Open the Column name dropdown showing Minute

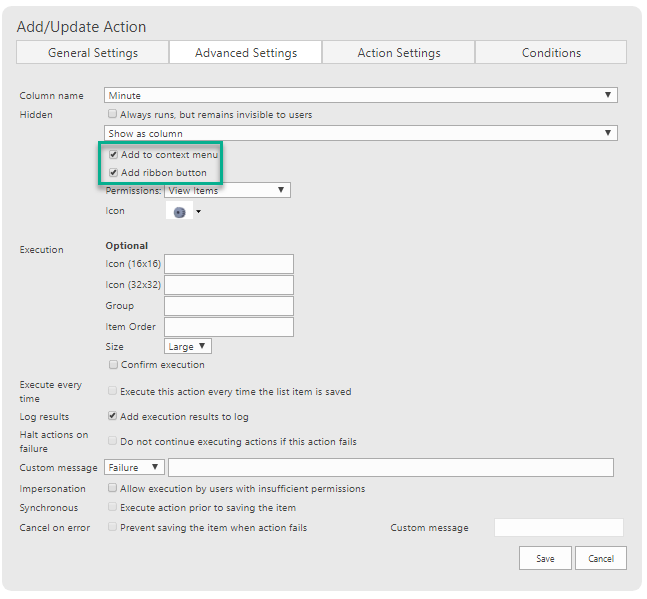click(x=361, y=95)
